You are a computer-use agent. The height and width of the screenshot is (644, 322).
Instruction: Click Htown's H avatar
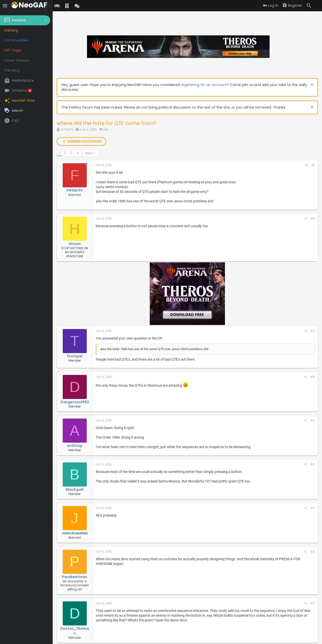75,229
